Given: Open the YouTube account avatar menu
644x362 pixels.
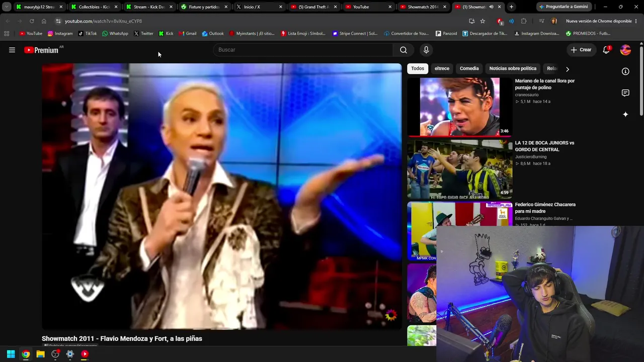Looking at the screenshot, I should (x=626, y=50).
